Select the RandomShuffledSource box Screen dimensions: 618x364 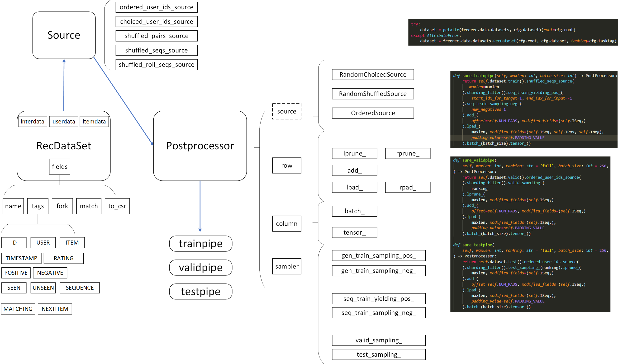point(373,94)
